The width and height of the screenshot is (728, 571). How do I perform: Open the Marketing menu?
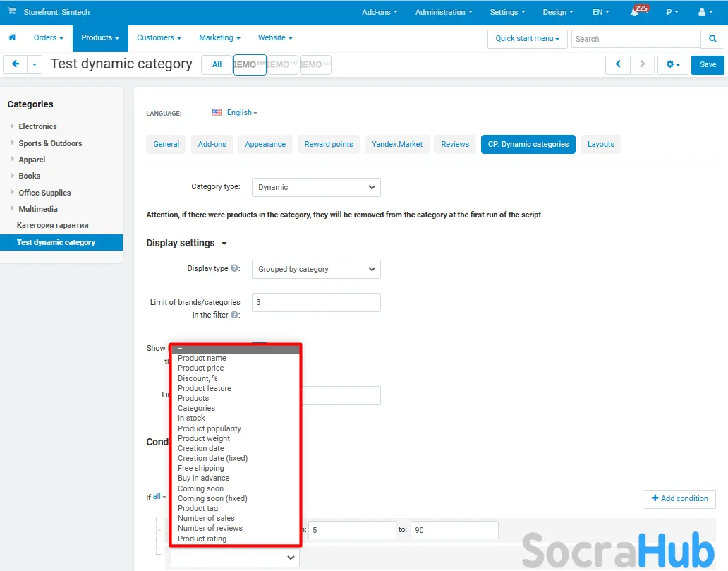[x=219, y=37]
